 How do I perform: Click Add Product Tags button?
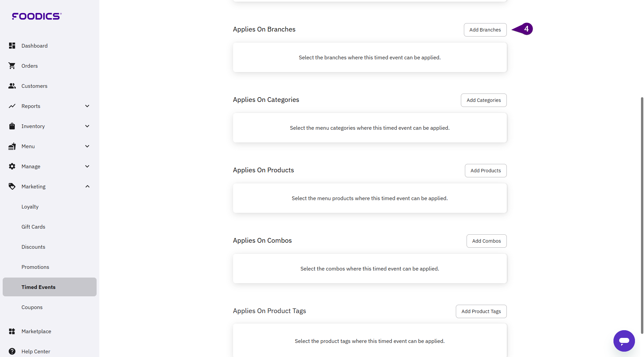(481, 311)
